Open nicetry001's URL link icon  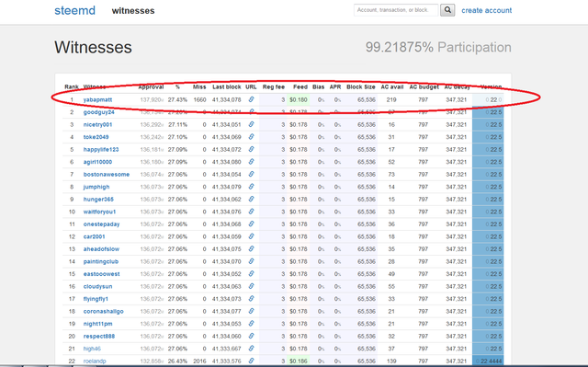[251, 124]
